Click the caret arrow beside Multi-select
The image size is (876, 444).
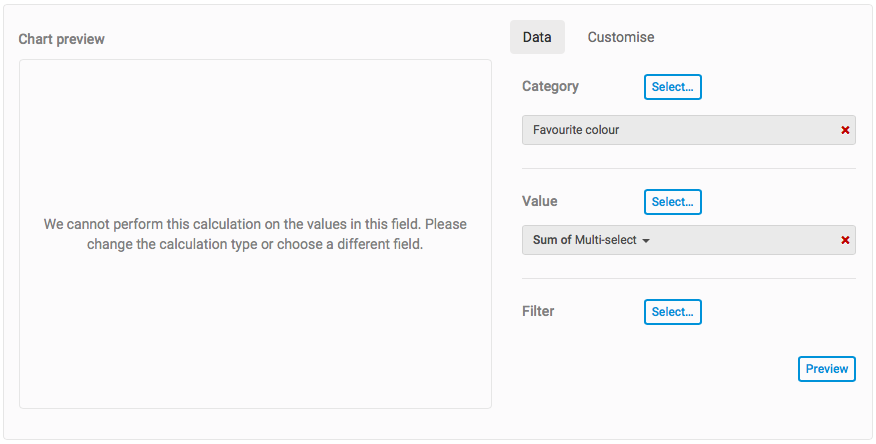point(646,241)
